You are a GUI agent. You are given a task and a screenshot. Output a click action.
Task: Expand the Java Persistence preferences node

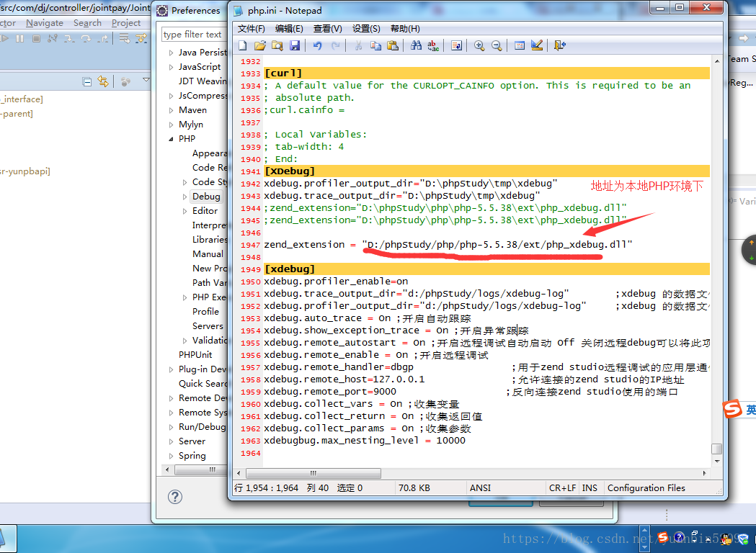pyautogui.click(x=171, y=53)
